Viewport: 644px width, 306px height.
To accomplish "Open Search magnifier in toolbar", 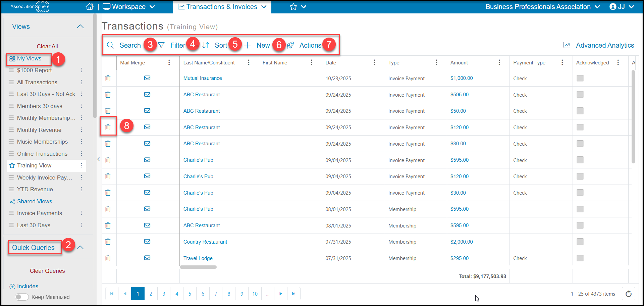I will [x=110, y=45].
